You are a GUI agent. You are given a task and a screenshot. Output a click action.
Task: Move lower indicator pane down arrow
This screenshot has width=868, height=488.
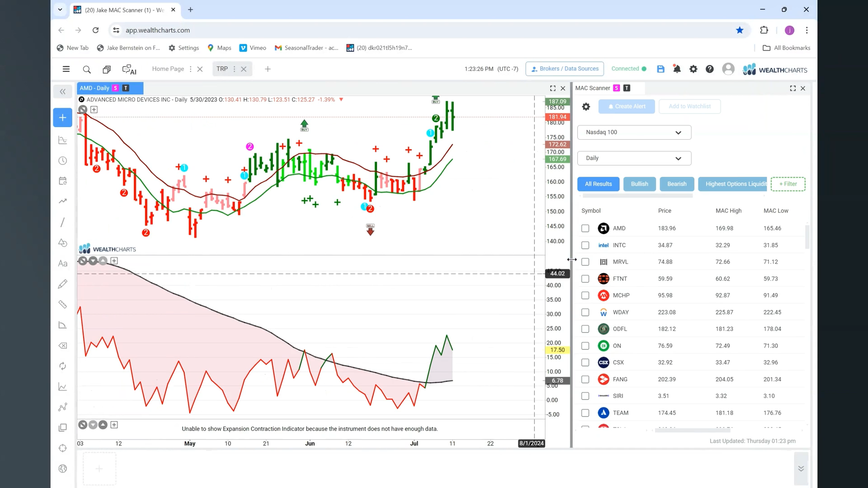click(93, 261)
